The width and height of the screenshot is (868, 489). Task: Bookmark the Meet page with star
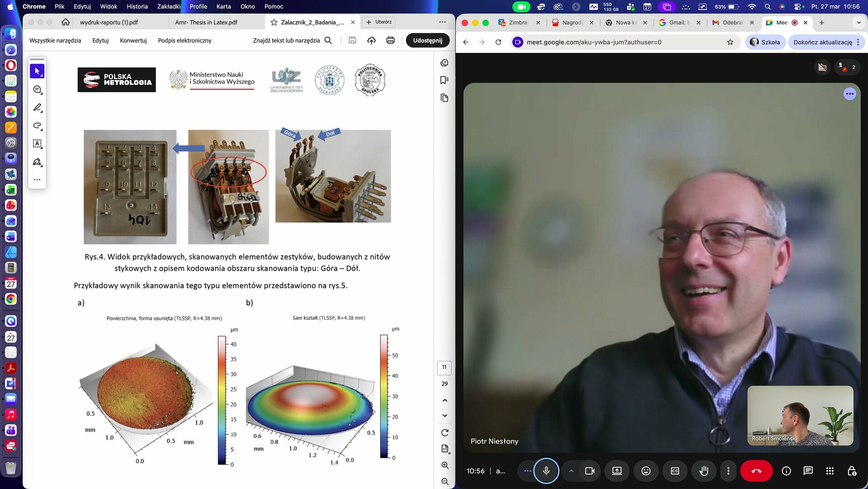730,42
